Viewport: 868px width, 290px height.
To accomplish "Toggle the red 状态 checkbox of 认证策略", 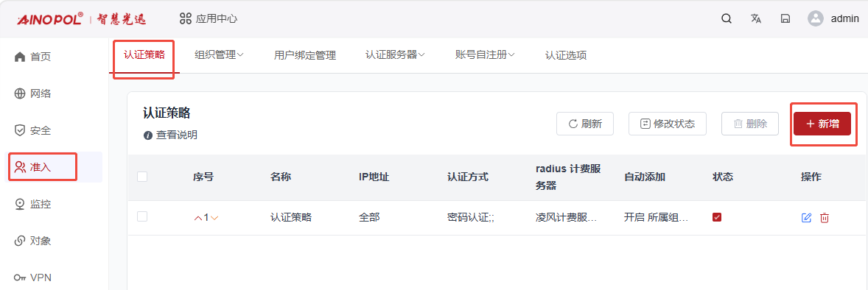I will tap(717, 218).
